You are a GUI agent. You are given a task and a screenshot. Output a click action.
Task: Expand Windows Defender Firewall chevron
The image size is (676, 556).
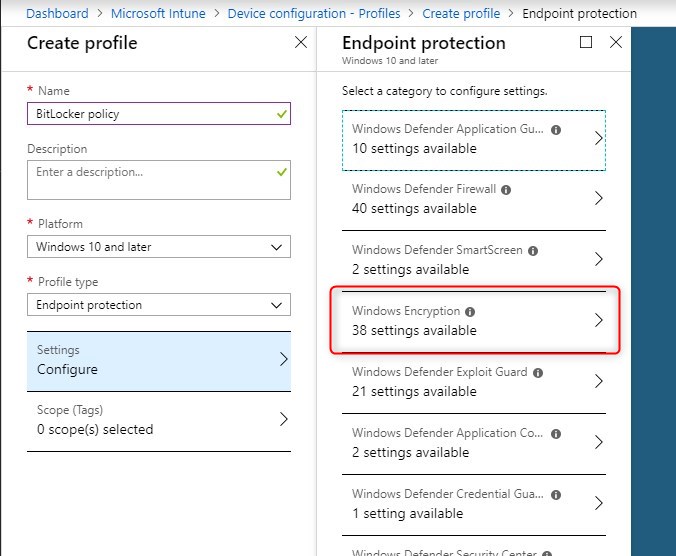(x=598, y=198)
